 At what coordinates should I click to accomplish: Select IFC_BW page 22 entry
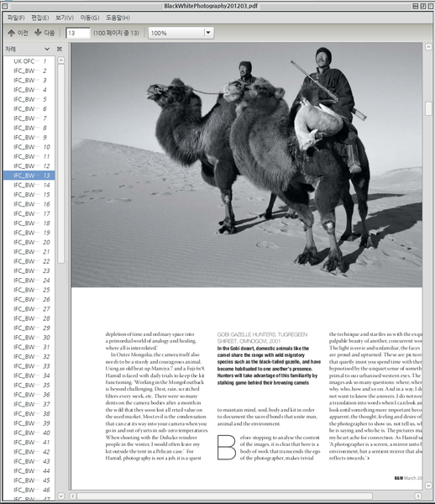(x=29, y=261)
